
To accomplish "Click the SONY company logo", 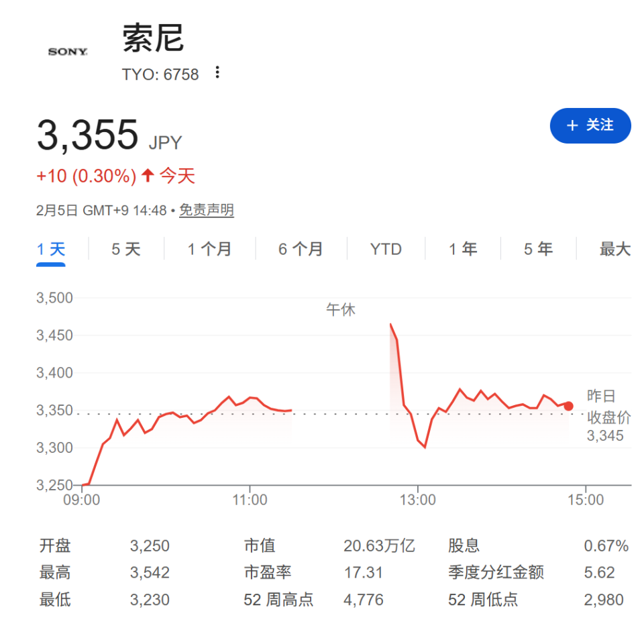I will click(66, 51).
